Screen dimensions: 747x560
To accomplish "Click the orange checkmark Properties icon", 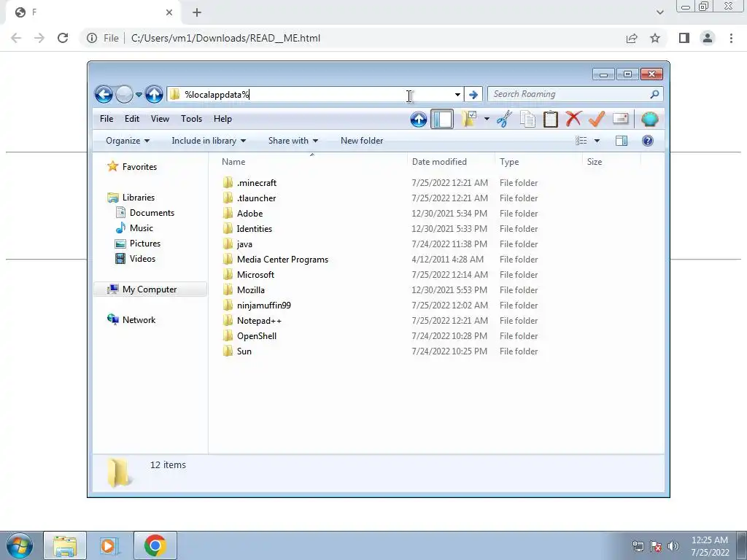I will (x=597, y=119).
